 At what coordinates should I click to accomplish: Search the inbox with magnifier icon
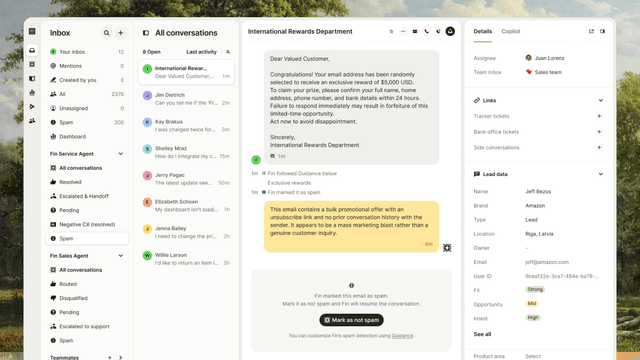106,33
